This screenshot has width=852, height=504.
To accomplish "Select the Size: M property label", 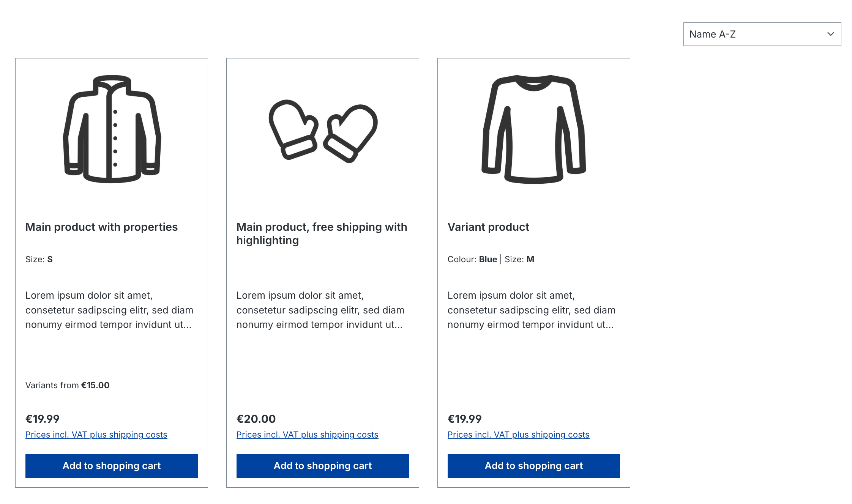I will click(x=519, y=259).
